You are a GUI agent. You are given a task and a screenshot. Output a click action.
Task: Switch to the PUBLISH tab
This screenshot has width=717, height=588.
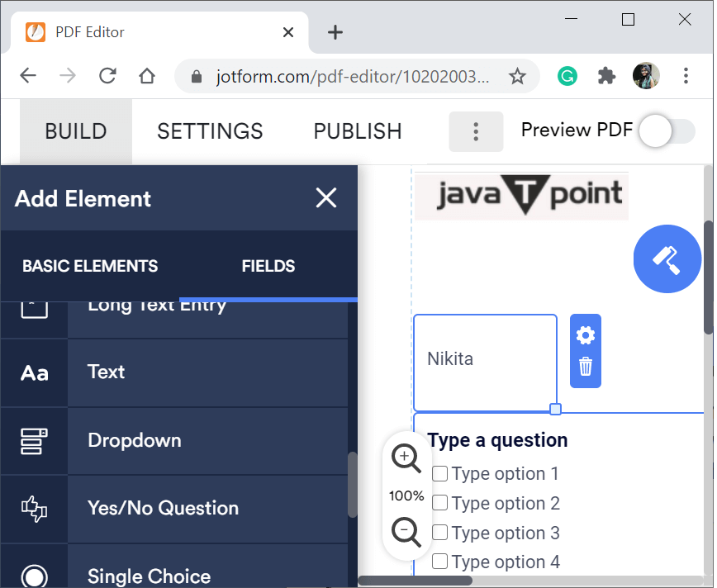click(x=358, y=131)
